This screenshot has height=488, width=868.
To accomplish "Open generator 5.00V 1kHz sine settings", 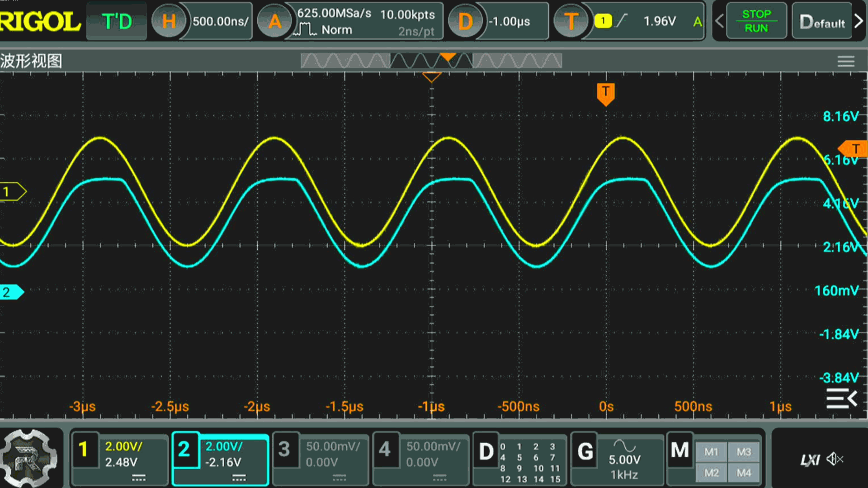I will (x=624, y=460).
